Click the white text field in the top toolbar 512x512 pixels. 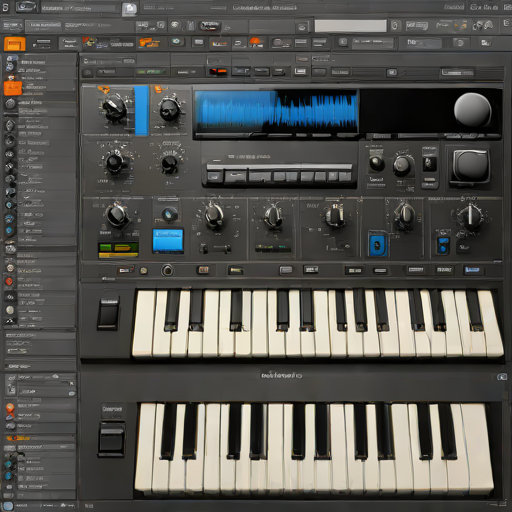tap(350, 26)
